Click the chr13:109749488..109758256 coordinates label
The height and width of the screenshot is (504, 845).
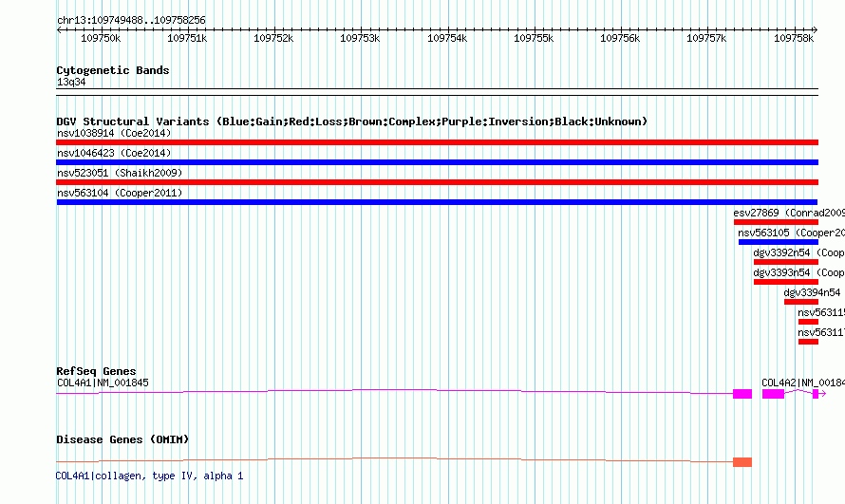[131, 20]
